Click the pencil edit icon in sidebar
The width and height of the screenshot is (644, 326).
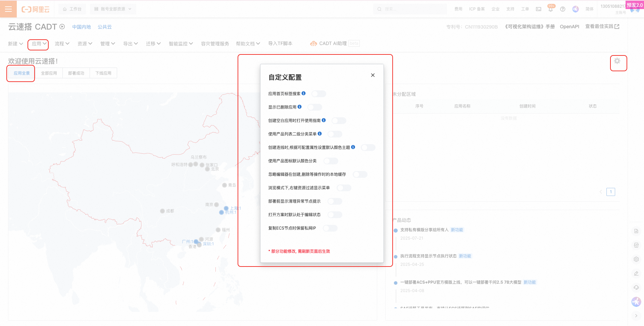click(x=636, y=274)
